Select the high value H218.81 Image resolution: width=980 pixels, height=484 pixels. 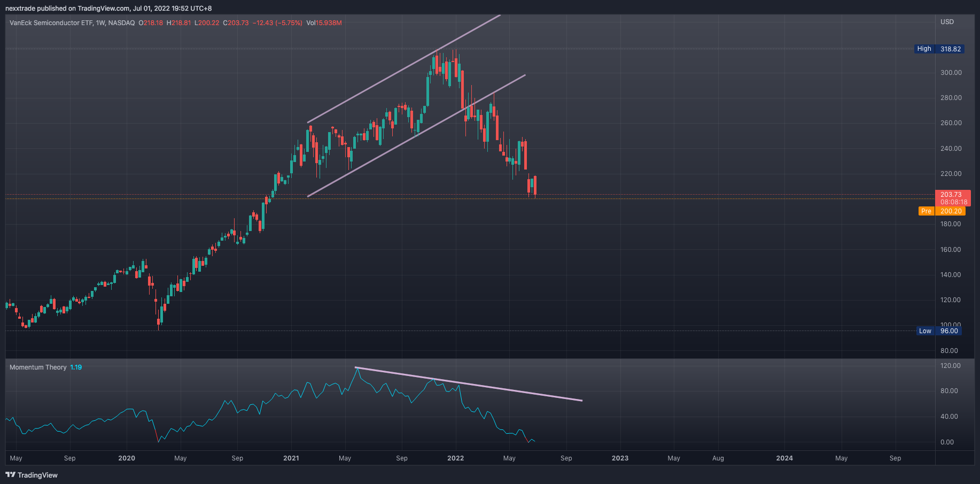pyautogui.click(x=179, y=23)
